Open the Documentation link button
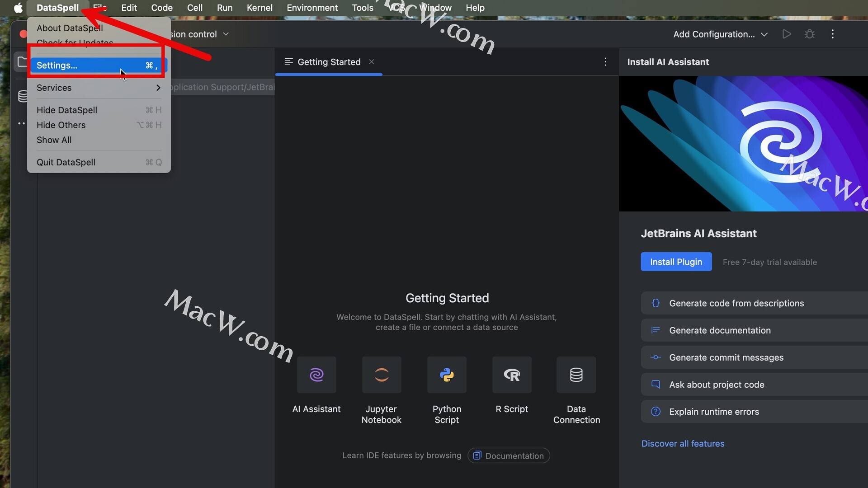This screenshot has height=488, width=868. point(509,455)
